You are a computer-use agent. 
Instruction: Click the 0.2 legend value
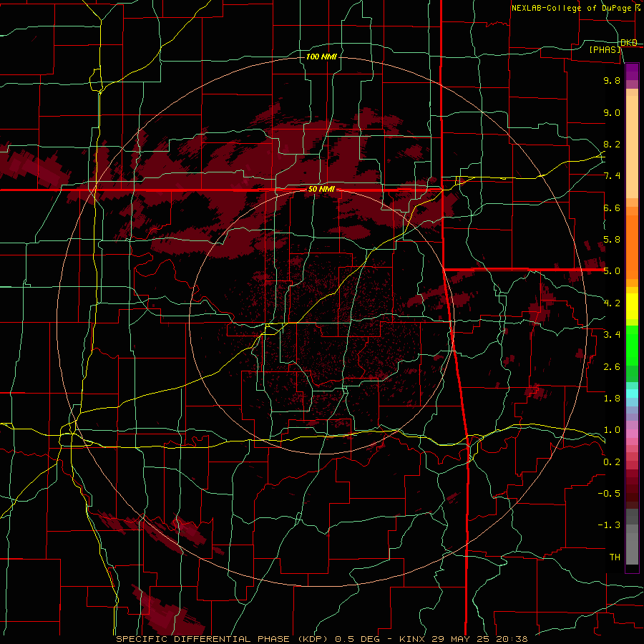click(612, 462)
